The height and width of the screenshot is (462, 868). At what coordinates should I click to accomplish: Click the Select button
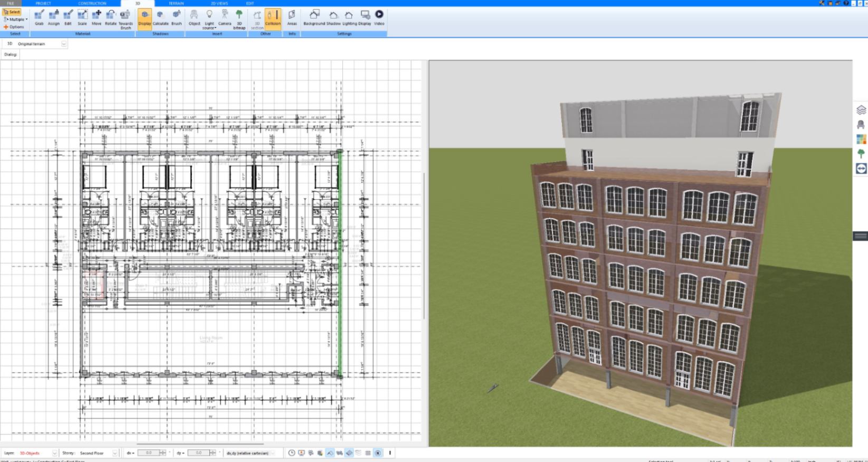[12, 12]
